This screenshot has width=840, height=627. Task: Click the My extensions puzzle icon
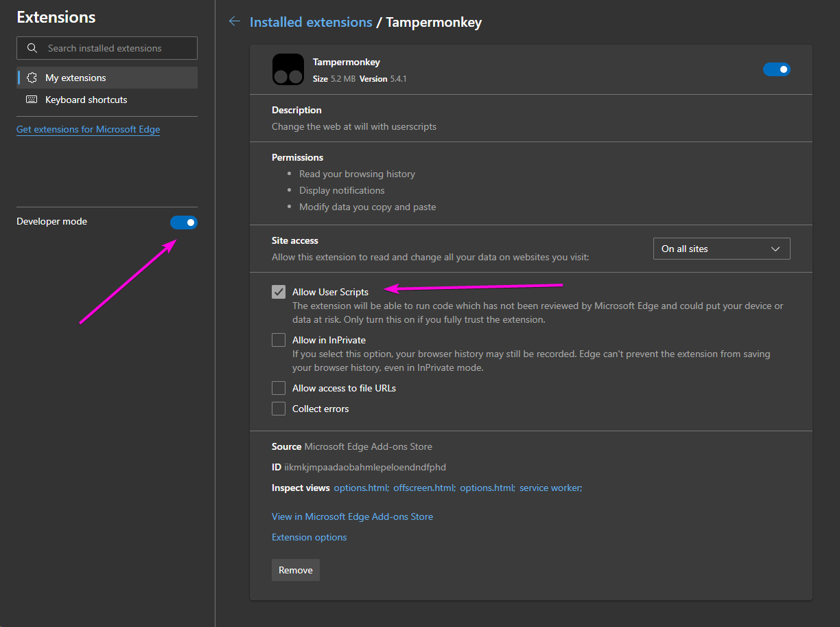point(32,78)
